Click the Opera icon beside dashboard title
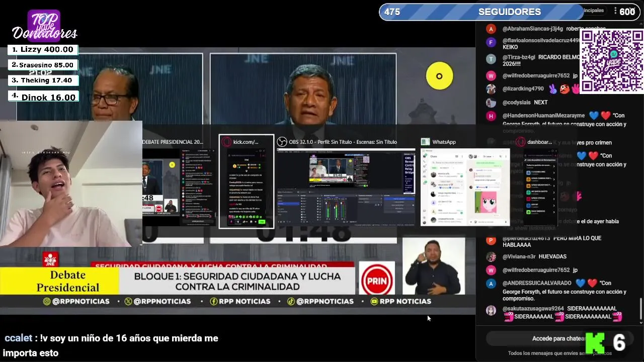Image resolution: width=644 pixels, height=362 pixels. (521, 142)
